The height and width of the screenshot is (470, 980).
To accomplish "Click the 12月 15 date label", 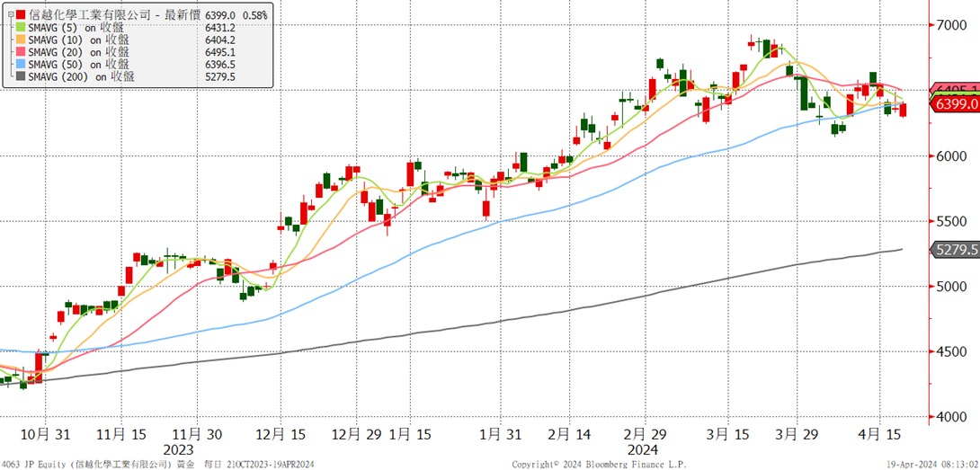I will [x=281, y=433].
